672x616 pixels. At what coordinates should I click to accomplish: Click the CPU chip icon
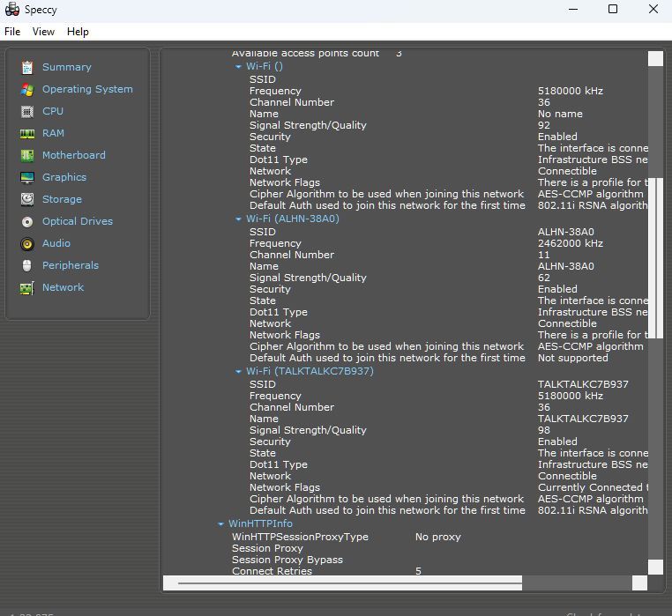coord(27,111)
